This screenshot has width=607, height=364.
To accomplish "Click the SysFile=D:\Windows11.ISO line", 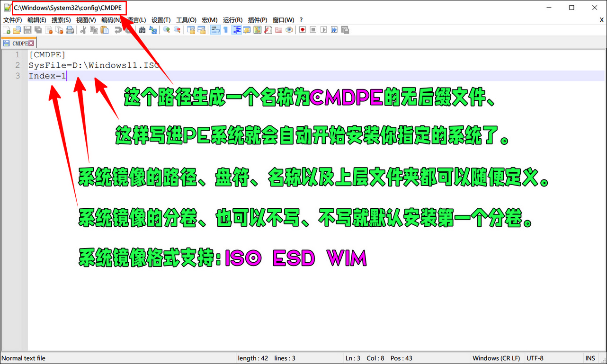I will coord(94,65).
